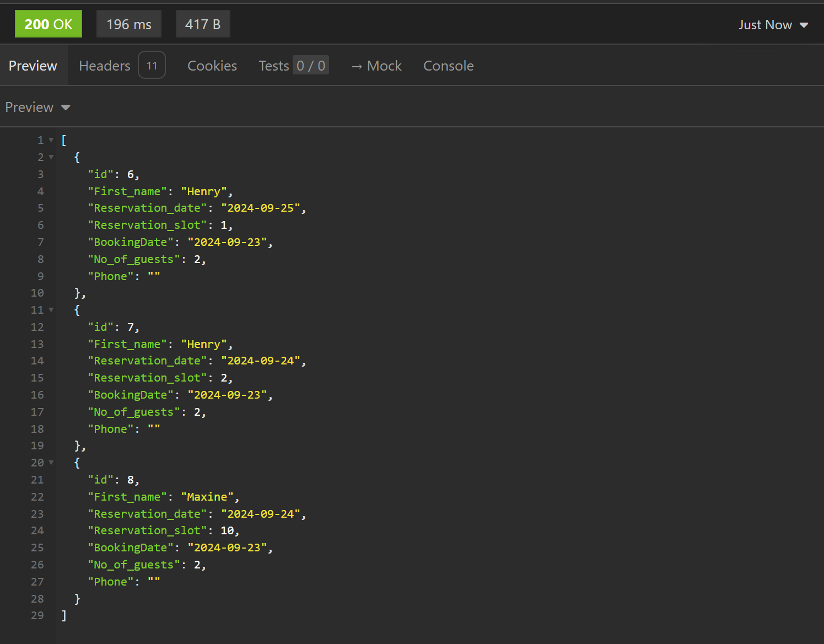This screenshot has width=824, height=644.
Task: Switch to the Preview tab
Action: pyautogui.click(x=33, y=66)
